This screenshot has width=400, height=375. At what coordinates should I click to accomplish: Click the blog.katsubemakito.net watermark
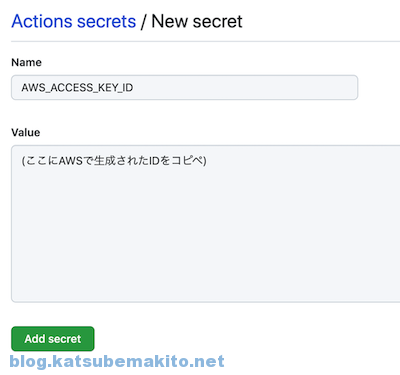[117, 361]
